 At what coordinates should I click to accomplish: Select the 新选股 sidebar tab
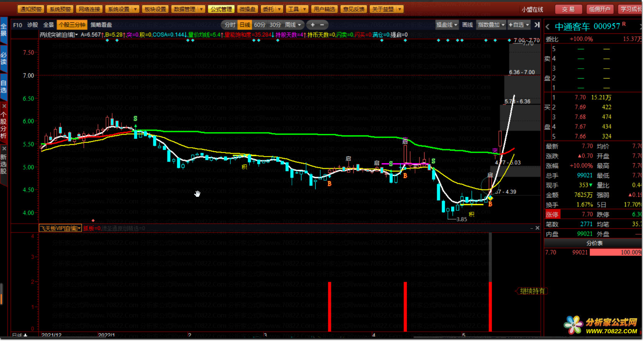3,164
